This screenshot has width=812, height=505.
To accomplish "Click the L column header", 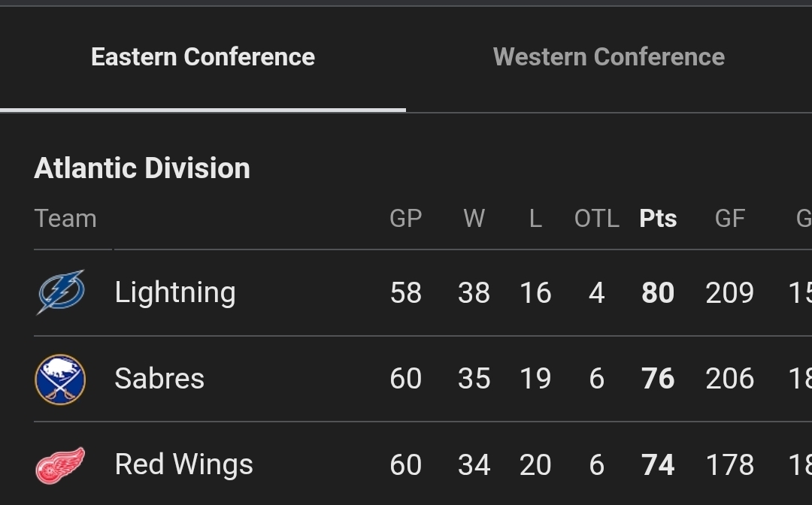I will tap(535, 219).
